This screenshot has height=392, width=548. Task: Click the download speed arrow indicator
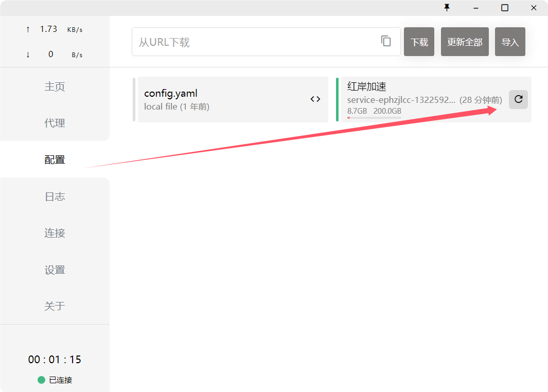(x=28, y=55)
